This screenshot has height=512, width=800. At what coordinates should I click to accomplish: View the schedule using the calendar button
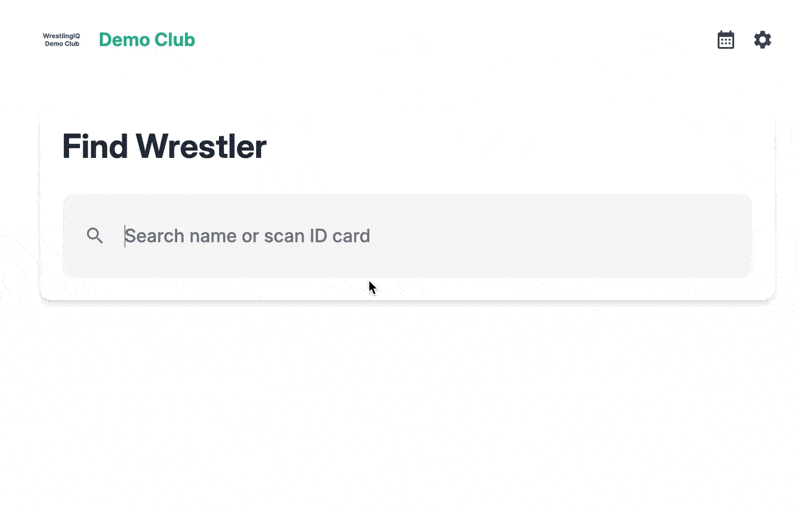[726, 40]
